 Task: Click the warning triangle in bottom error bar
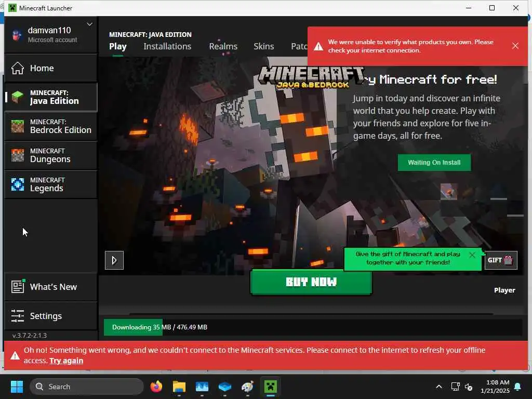(15, 355)
